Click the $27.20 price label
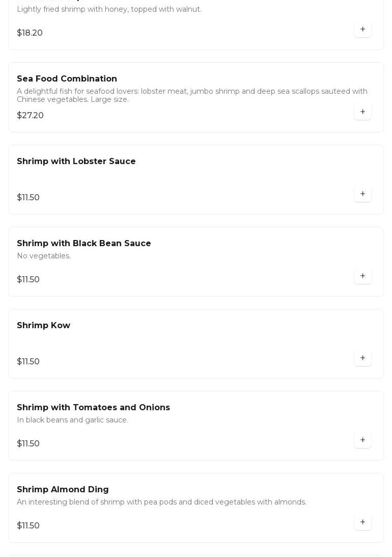Viewport: 392px width, 557px height. pyautogui.click(x=30, y=116)
